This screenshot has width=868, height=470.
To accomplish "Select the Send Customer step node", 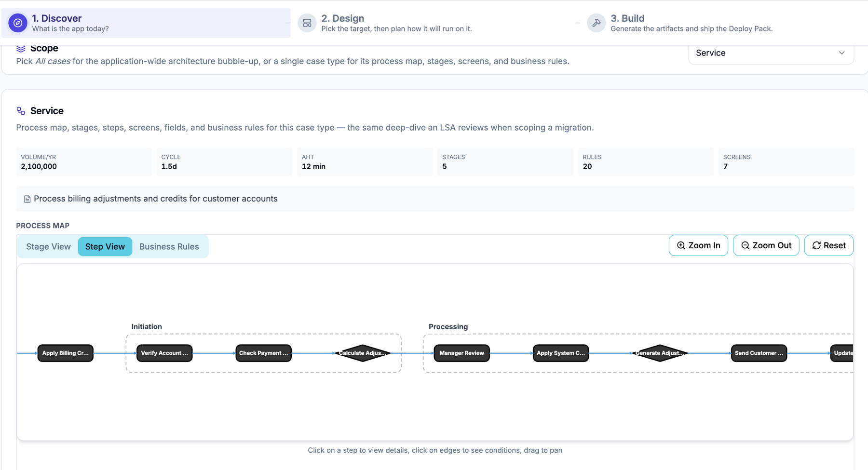I will [x=759, y=353].
